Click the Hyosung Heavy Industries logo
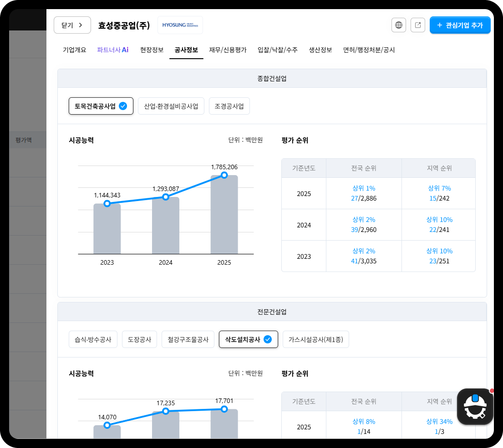Screen dimensions: 503x448 click(x=180, y=25)
